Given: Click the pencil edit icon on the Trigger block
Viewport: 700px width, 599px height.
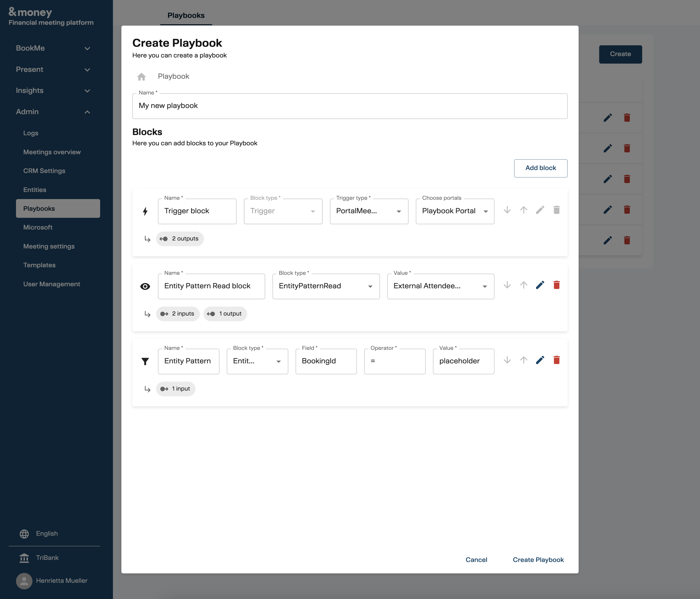Looking at the screenshot, I should pos(540,210).
